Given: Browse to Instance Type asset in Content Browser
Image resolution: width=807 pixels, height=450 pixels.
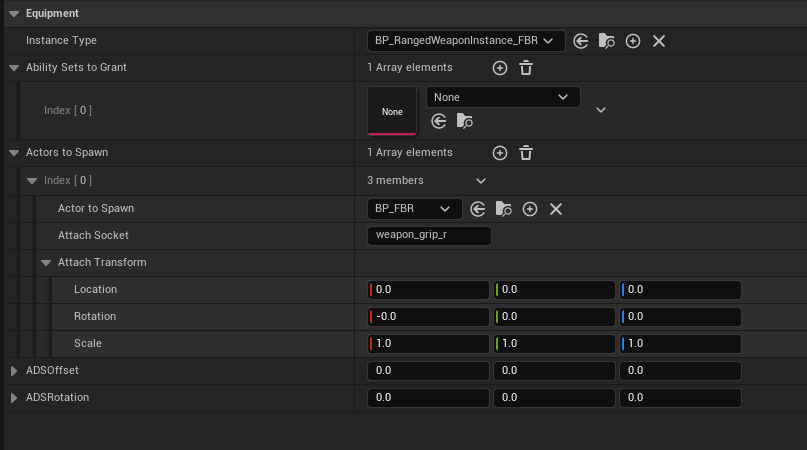Looking at the screenshot, I should click(x=607, y=41).
